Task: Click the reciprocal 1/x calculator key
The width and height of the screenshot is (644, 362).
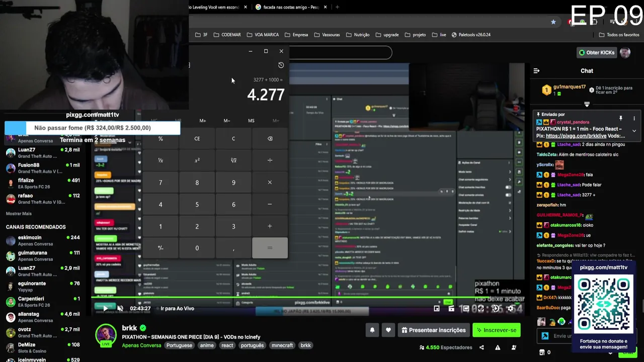Action: click(x=160, y=160)
